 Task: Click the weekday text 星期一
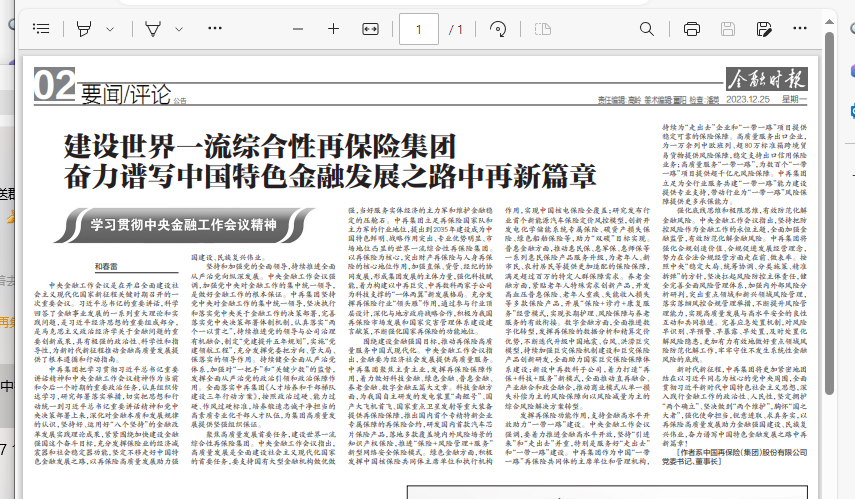click(x=794, y=99)
